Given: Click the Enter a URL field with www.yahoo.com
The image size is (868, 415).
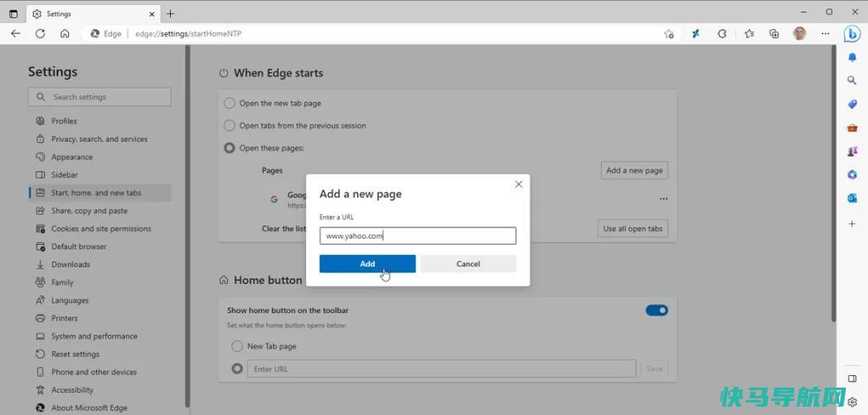Looking at the screenshot, I should 417,236.
